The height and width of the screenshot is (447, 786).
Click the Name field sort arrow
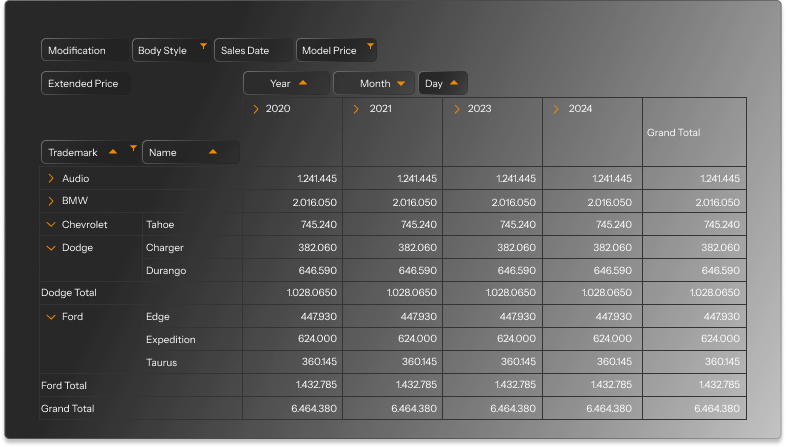[x=213, y=152]
